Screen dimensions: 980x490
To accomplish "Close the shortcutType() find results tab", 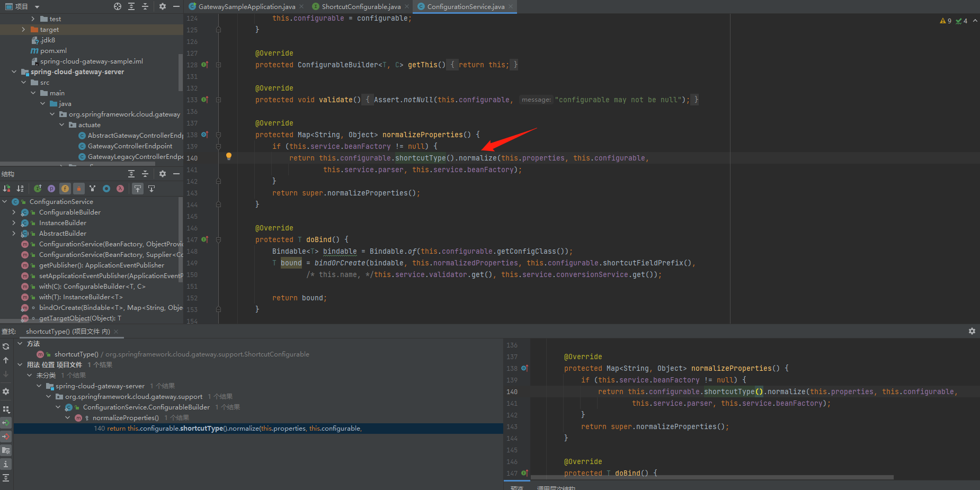I will tap(116, 332).
